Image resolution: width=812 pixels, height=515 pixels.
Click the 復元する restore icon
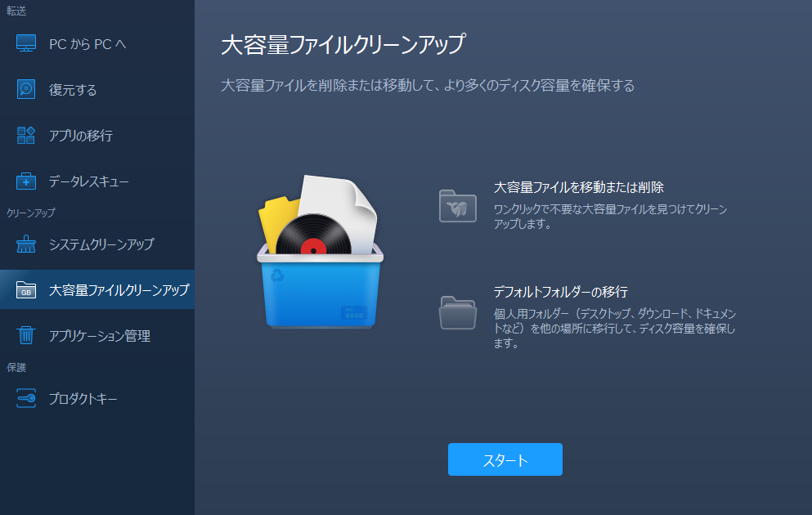26,89
